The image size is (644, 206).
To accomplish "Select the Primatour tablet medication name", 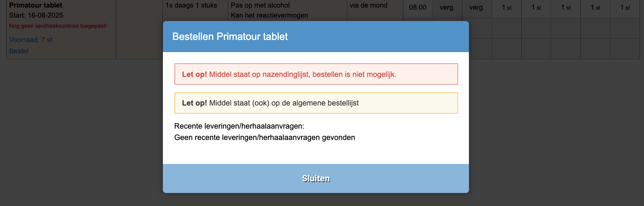I will point(36,5).
